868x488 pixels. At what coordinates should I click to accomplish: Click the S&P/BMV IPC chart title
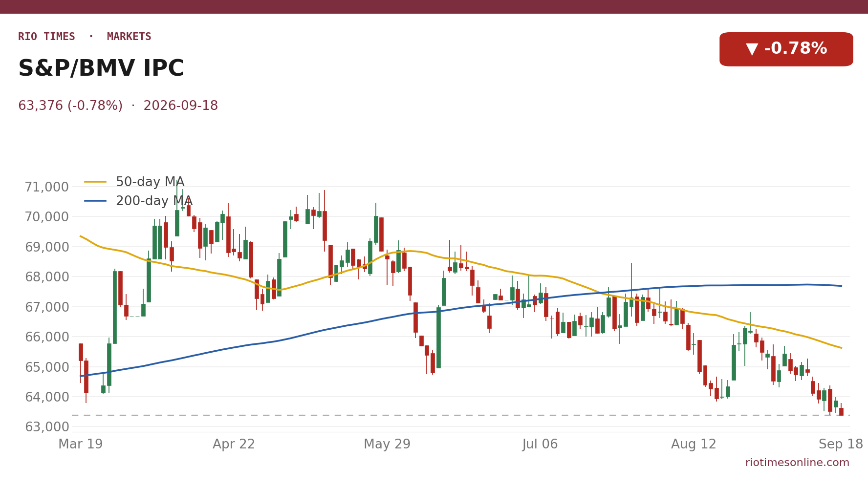101,69
